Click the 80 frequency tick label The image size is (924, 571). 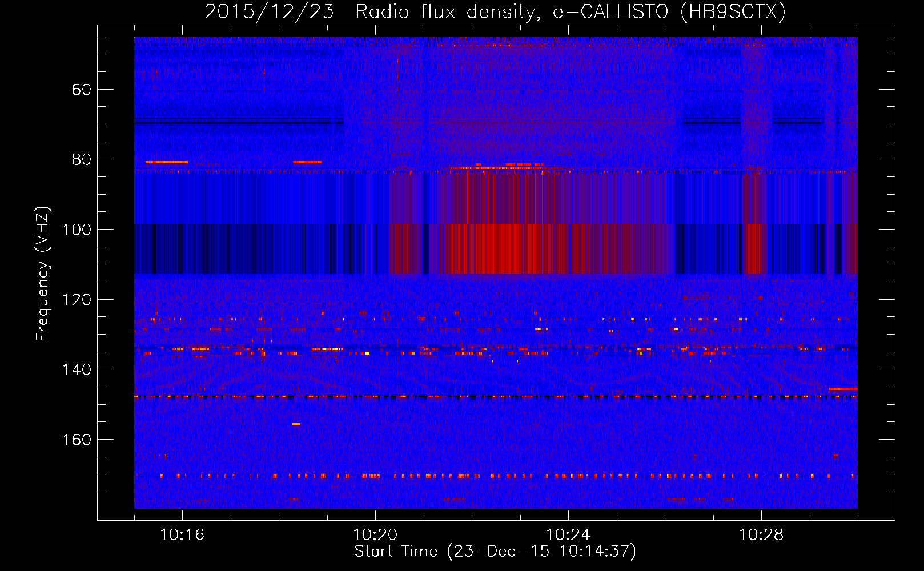[82, 159]
